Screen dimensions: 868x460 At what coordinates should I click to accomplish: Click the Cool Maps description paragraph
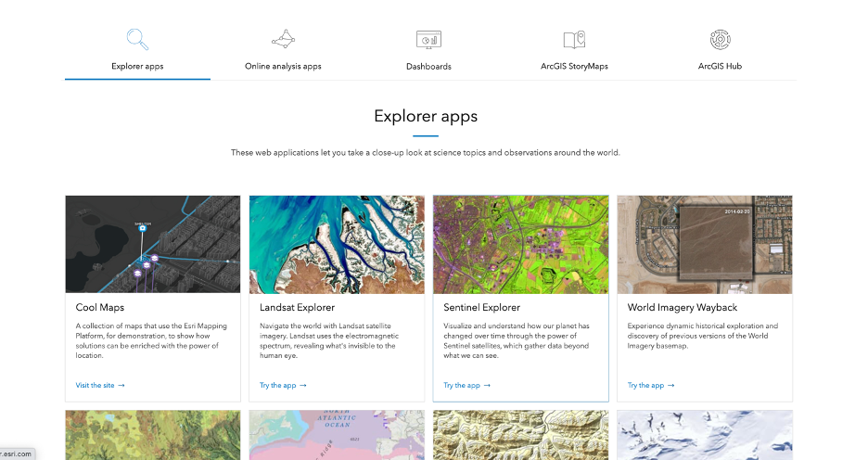coord(151,340)
